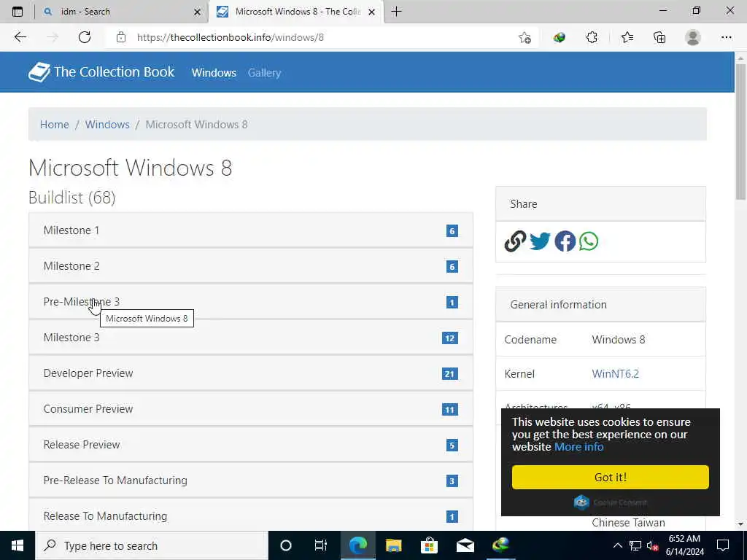The height and width of the screenshot is (560, 747).
Task: Click the network tray icon
Action: tap(635, 545)
